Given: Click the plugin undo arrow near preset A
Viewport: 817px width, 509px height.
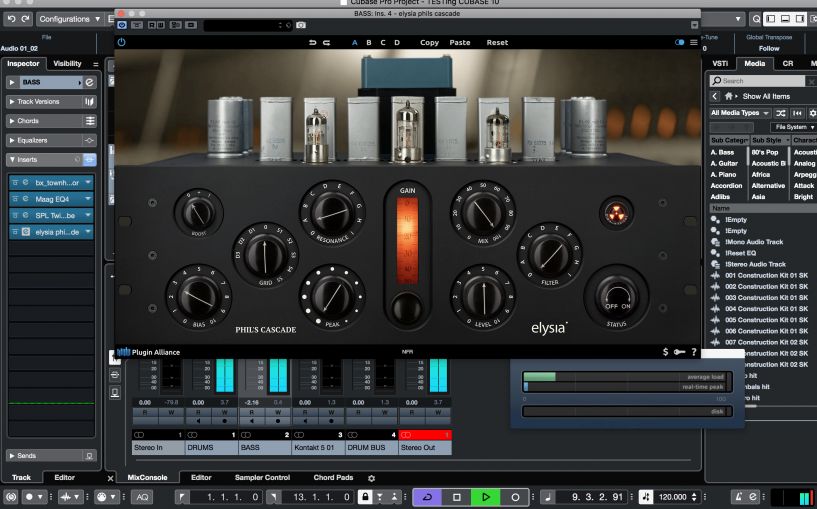Looking at the screenshot, I should (312, 43).
